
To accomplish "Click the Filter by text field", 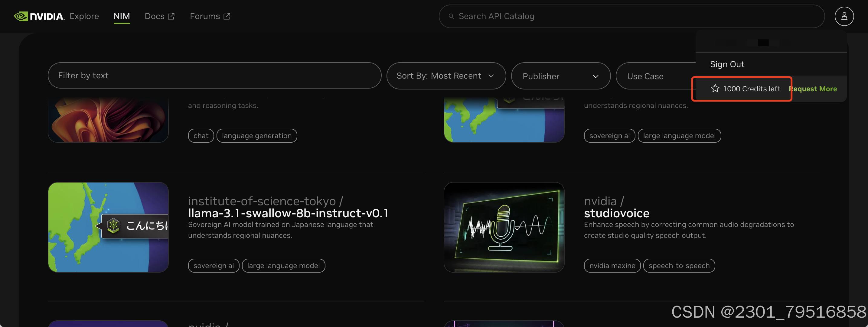I will coord(214,76).
